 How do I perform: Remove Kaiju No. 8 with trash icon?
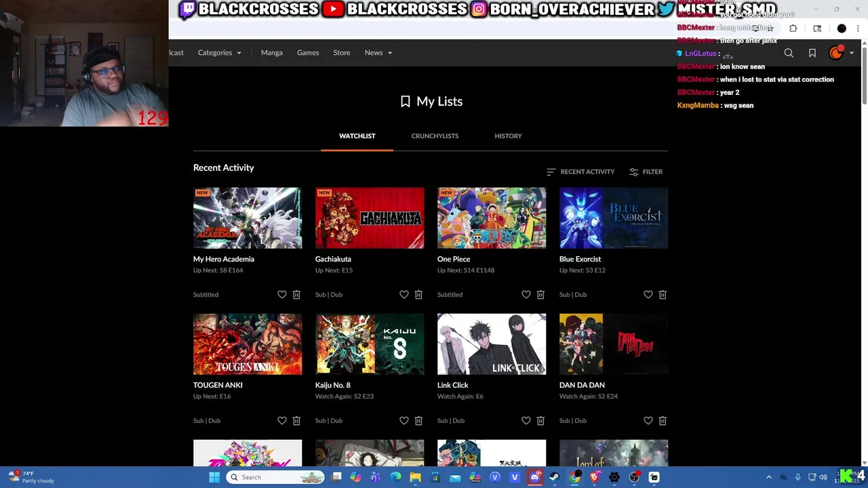418,420
